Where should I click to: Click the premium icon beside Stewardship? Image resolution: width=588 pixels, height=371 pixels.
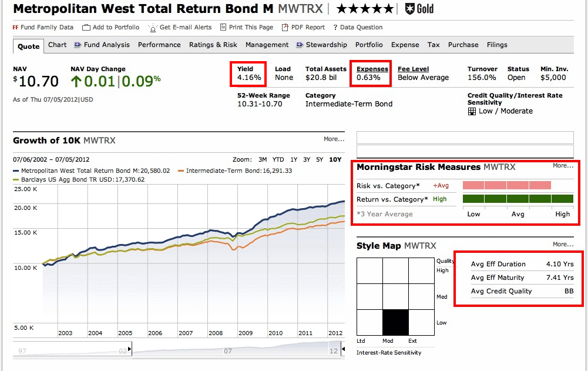point(300,45)
